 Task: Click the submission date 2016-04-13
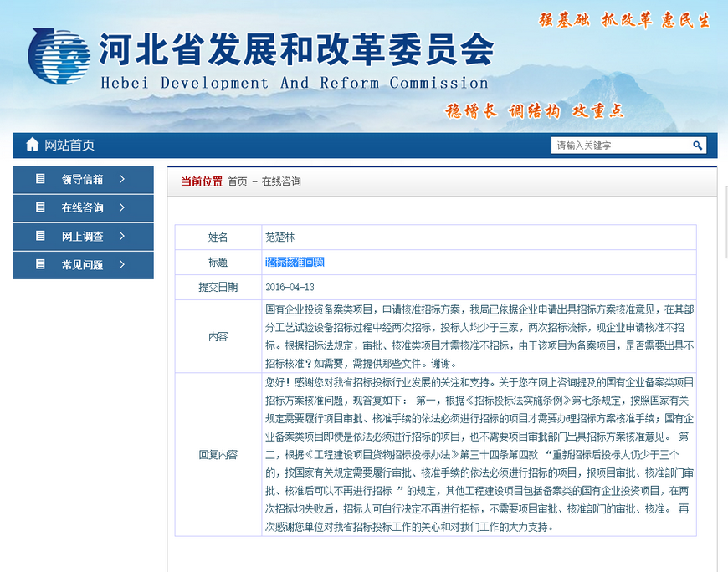point(290,287)
